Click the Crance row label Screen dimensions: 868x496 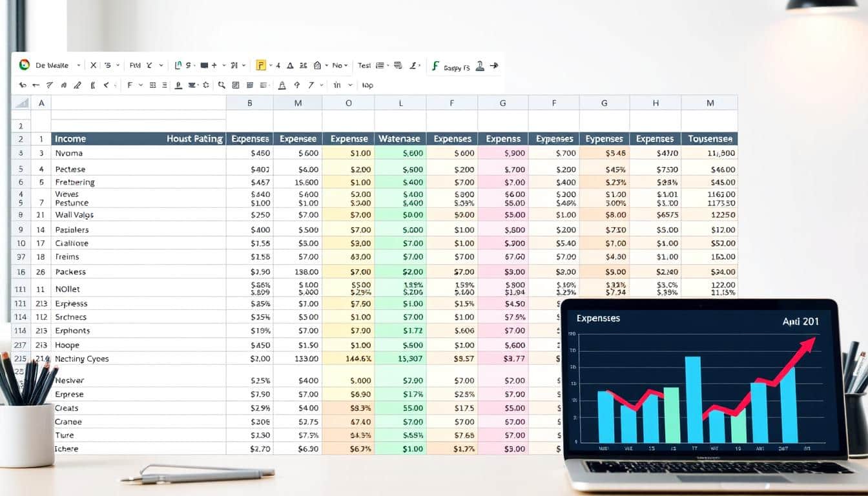tap(68, 422)
